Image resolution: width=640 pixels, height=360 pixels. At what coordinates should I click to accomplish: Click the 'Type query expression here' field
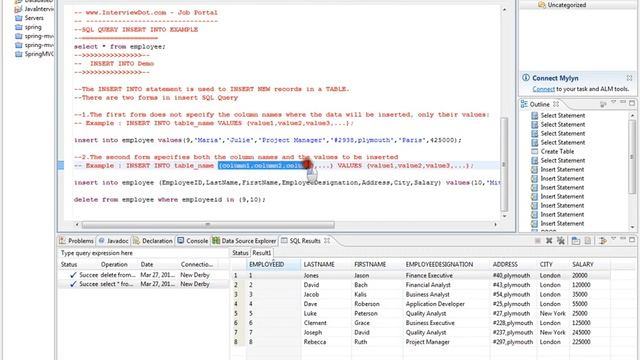143,253
